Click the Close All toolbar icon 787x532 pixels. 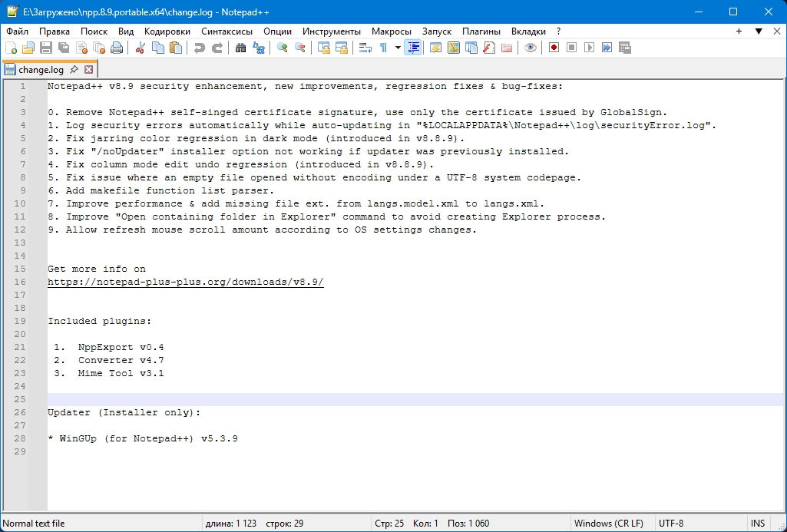click(x=99, y=48)
